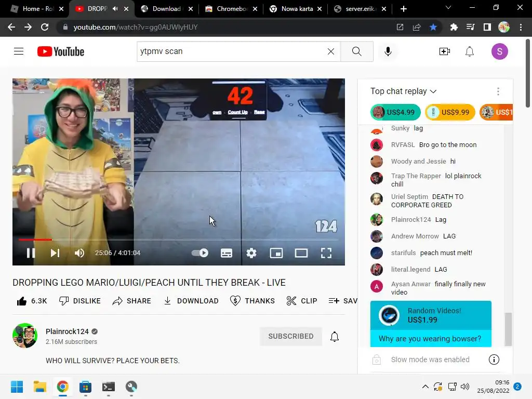Viewport: 532px width, 399px height.
Task: Show slow mode info icon
Action: 494,360
